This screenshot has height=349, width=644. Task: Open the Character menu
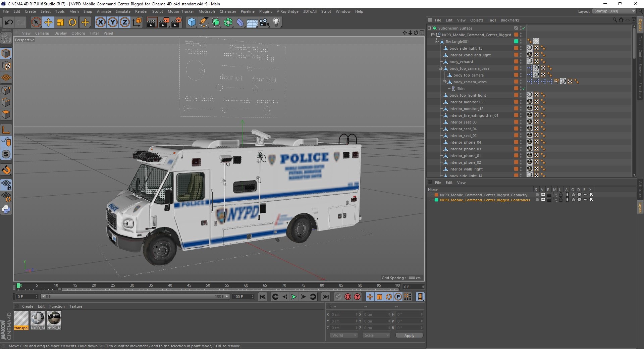coord(228,11)
